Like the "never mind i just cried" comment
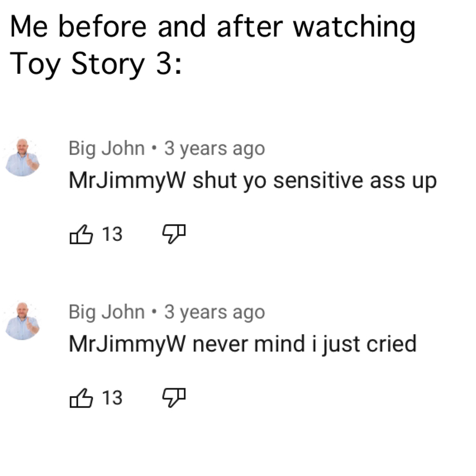 tap(81, 398)
